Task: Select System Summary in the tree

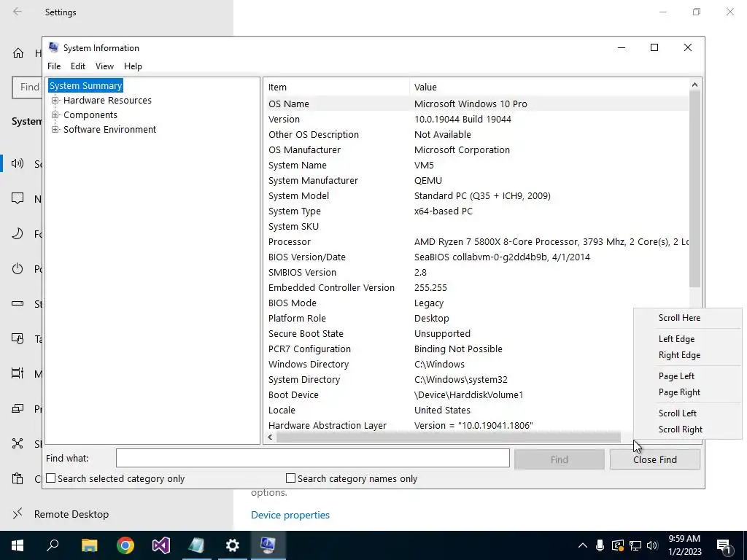Action: point(86,86)
